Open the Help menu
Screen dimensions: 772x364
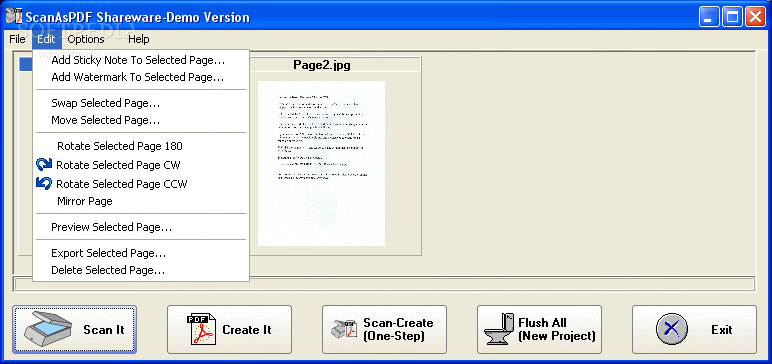138,39
